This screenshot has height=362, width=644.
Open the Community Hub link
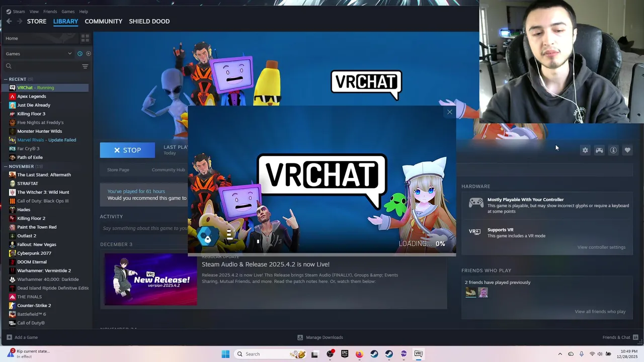(x=169, y=170)
